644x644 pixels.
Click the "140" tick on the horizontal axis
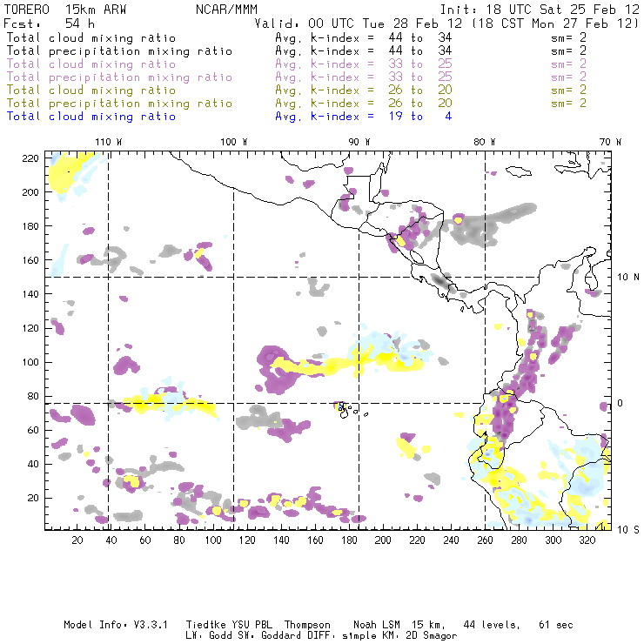click(281, 540)
